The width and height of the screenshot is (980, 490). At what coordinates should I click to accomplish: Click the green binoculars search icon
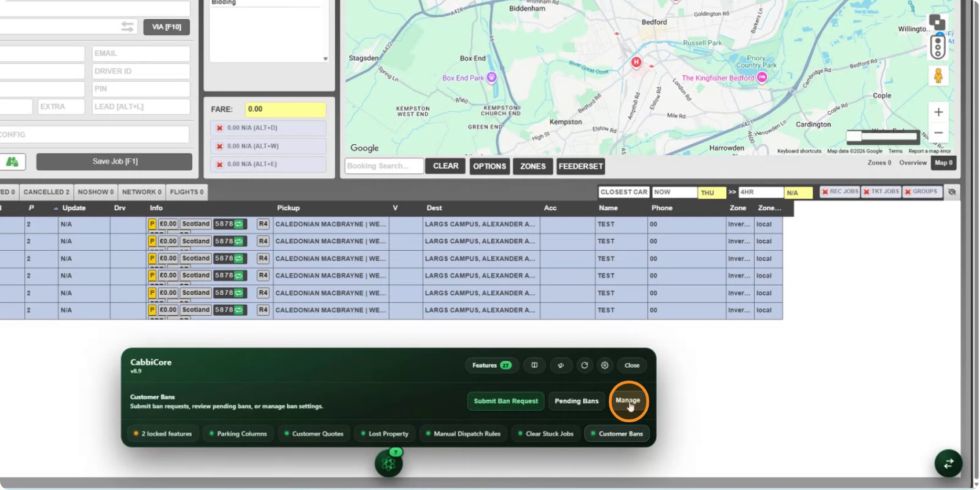point(12,162)
